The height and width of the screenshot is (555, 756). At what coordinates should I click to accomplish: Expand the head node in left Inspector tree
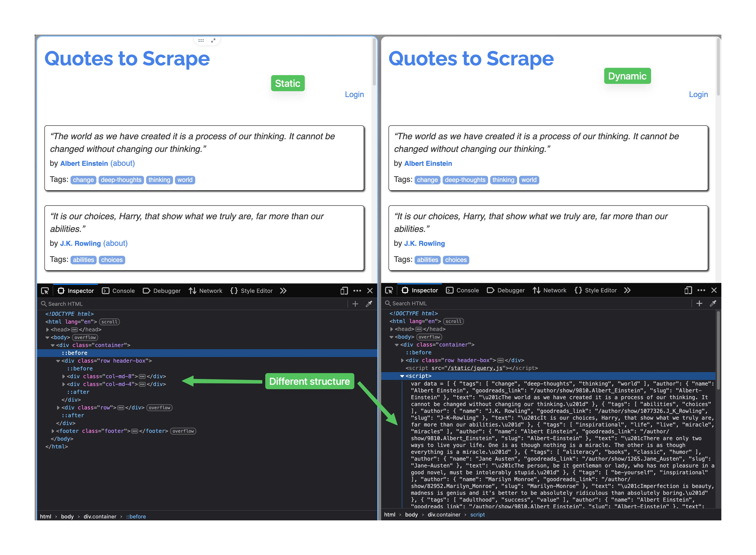[x=47, y=330]
